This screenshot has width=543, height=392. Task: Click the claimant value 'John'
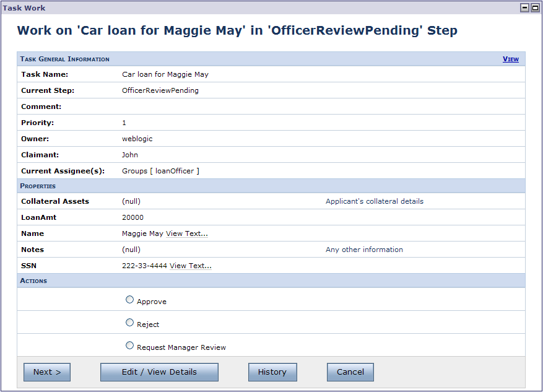coord(130,155)
